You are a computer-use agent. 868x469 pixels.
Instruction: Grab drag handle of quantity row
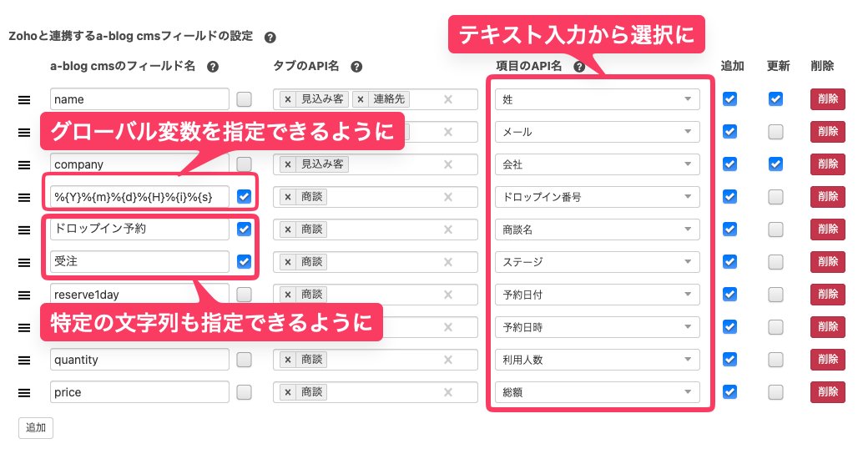(24, 360)
